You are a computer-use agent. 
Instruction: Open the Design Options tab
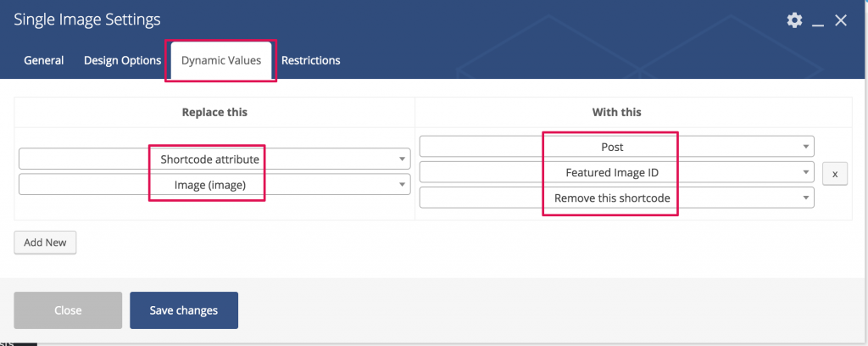click(122, 60)
